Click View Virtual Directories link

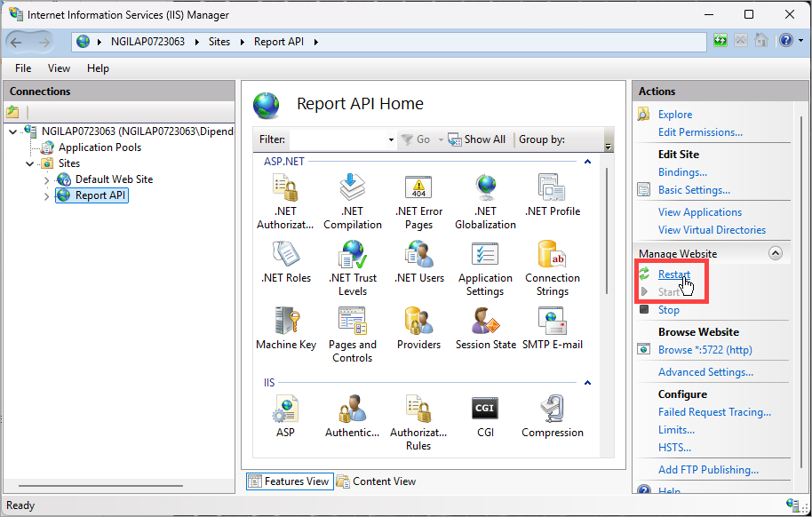pos(712,229)
